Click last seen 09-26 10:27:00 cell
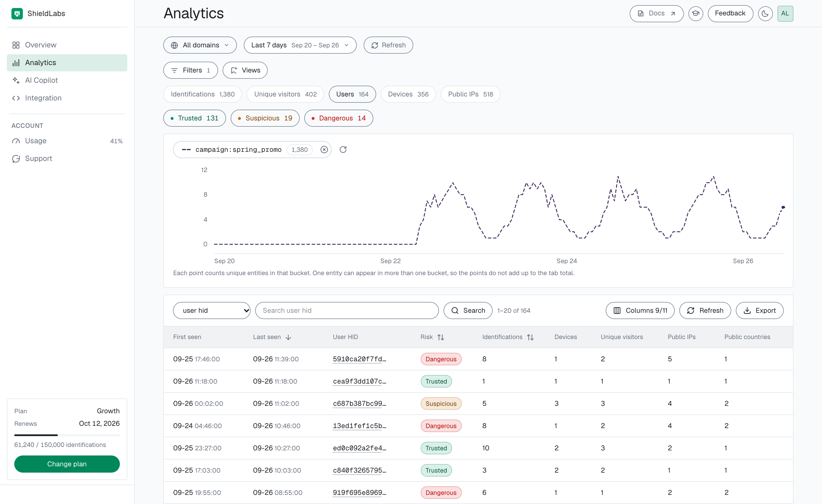 (x=276, y=448)
